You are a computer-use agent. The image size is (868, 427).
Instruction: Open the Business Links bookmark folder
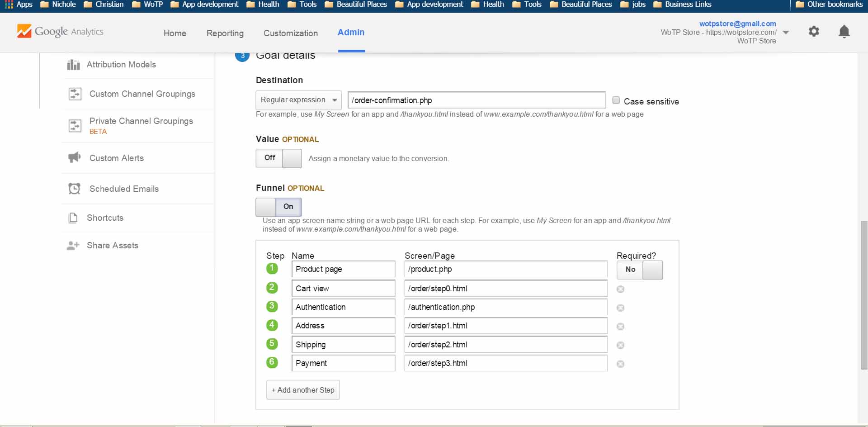click(x=682, y=4)
